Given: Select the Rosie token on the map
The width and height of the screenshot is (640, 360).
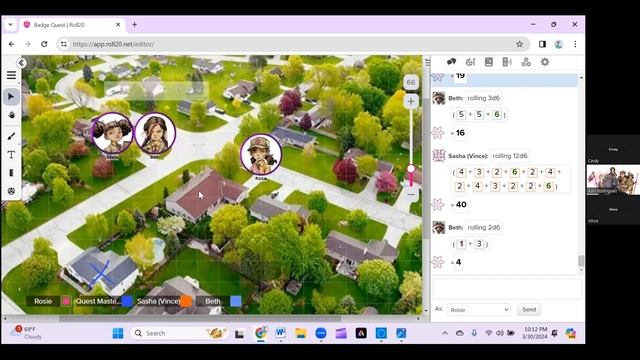Looking at the screenshot, I should pyautogui.click(x=261, y=155).
